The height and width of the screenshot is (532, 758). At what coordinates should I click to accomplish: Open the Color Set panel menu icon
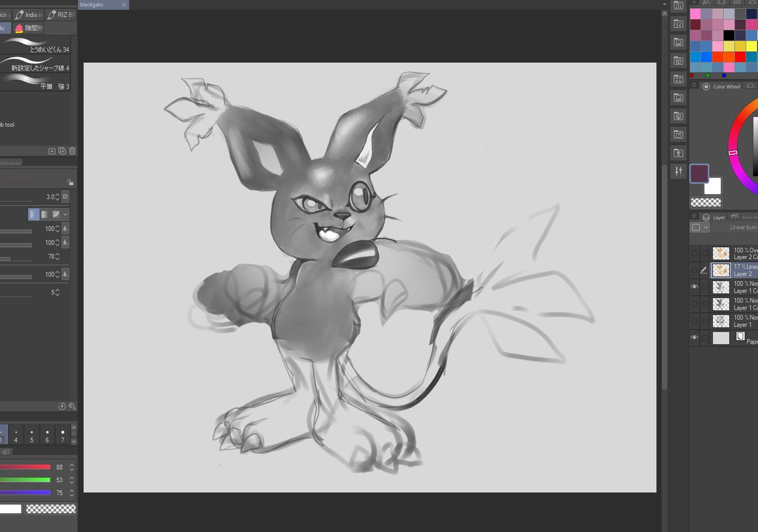pyautogui.click(x=695, y=3)
